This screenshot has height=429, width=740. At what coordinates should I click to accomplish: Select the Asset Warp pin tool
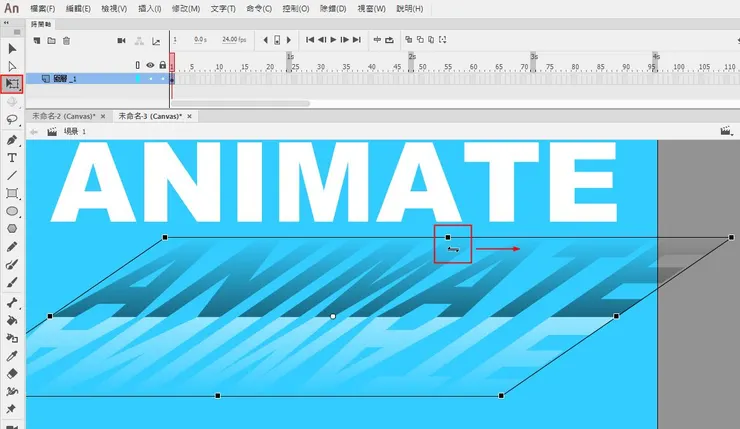tap(11, 409)
